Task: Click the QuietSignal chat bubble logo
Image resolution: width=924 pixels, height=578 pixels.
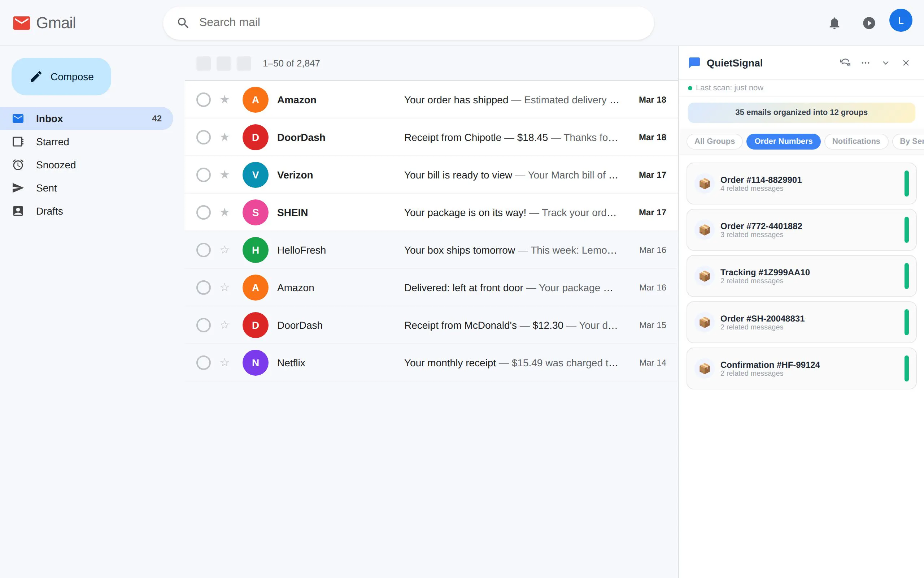Action: click(694, 63)
